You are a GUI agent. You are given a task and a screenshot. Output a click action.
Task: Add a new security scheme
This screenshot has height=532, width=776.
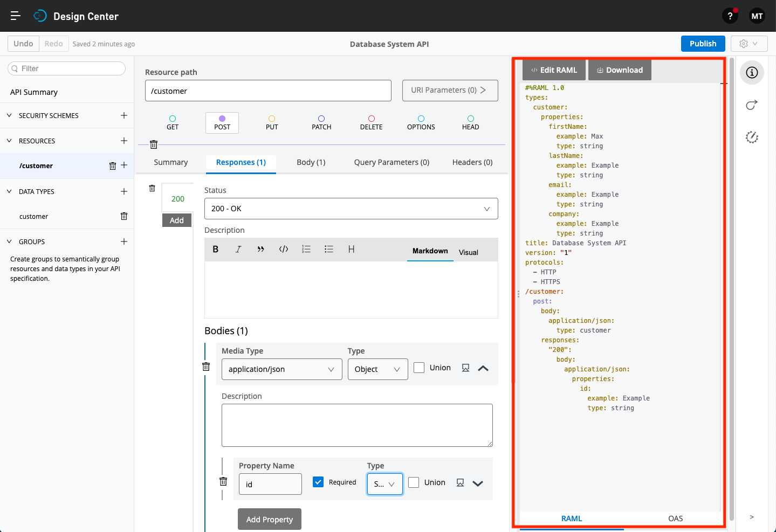124,115
